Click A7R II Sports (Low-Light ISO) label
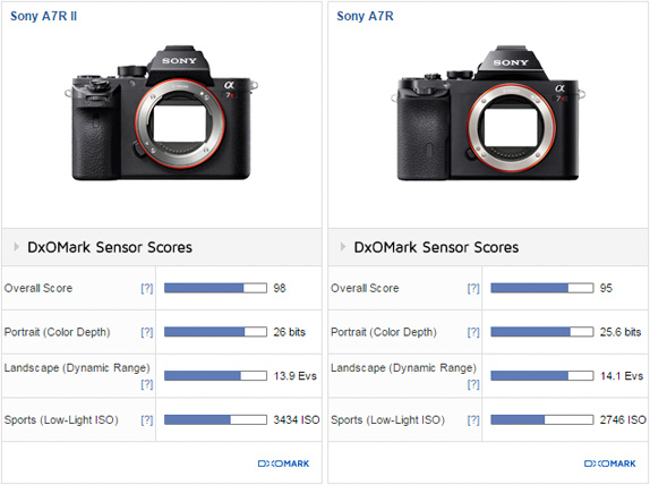 coord(61,420)
